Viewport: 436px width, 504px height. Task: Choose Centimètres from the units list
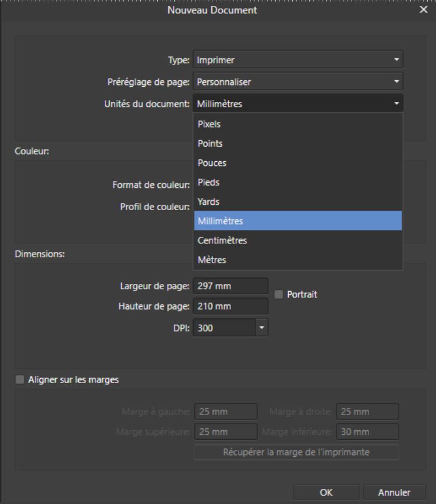point(297,240)
